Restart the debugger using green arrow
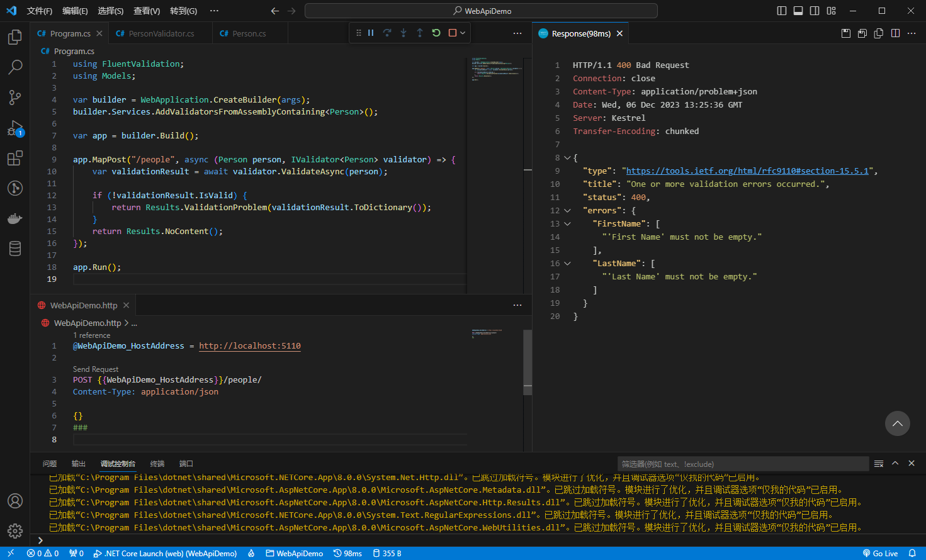The image size is (926, 560). click(x=436, y=33)
